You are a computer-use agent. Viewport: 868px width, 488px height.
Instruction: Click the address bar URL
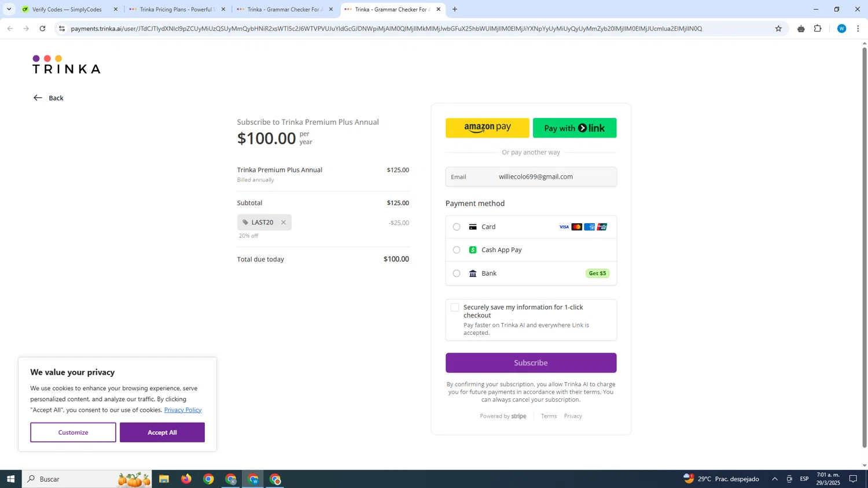tap(386, 28)
